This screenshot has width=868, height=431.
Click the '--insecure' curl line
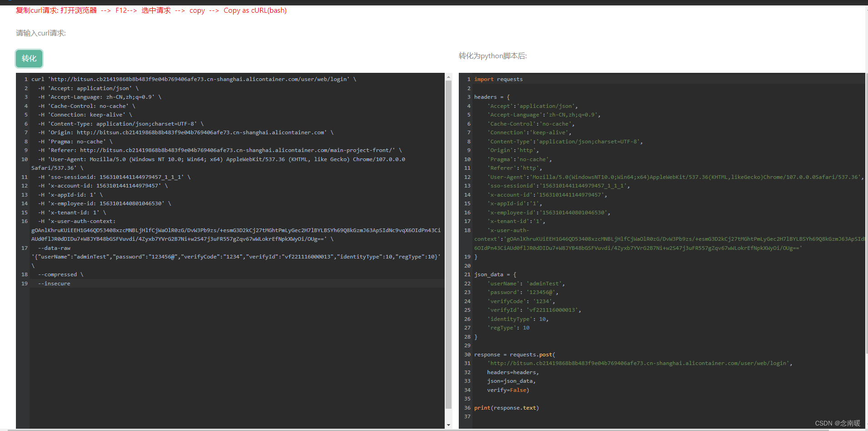(x=54, y=284)
